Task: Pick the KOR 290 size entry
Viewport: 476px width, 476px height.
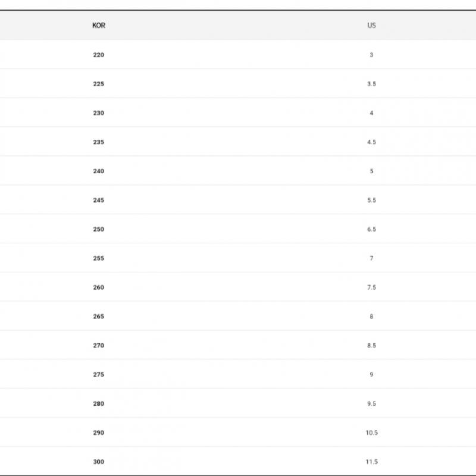Action: (99, 433)
